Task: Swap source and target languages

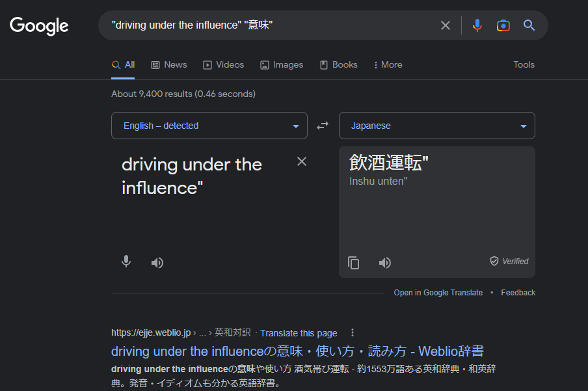Action: tap(323, 126)
